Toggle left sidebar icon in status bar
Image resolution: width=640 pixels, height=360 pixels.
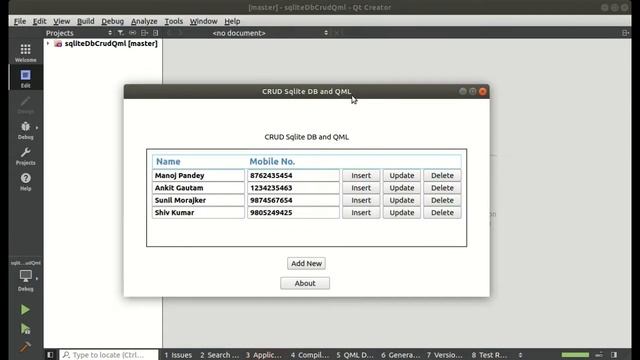[50, 355]
